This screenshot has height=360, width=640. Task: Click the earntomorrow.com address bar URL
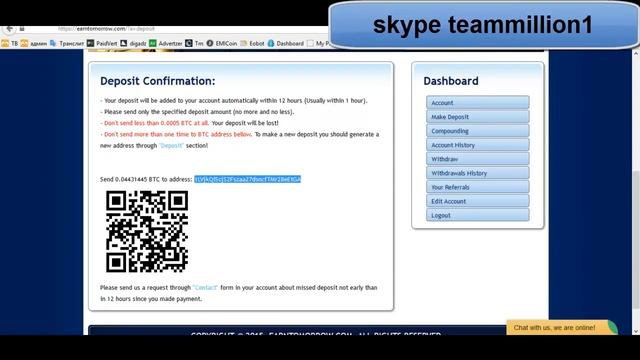pyautogui.click(x=106, y=29)
